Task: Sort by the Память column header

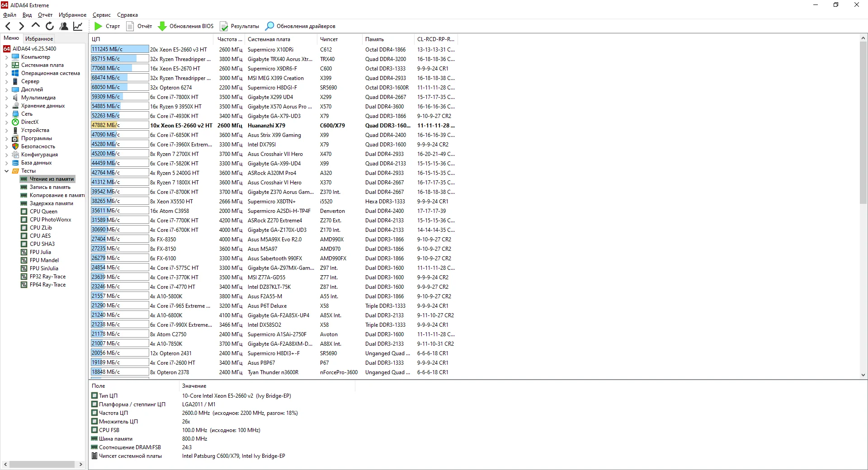Action: click(x=388, y=39)
